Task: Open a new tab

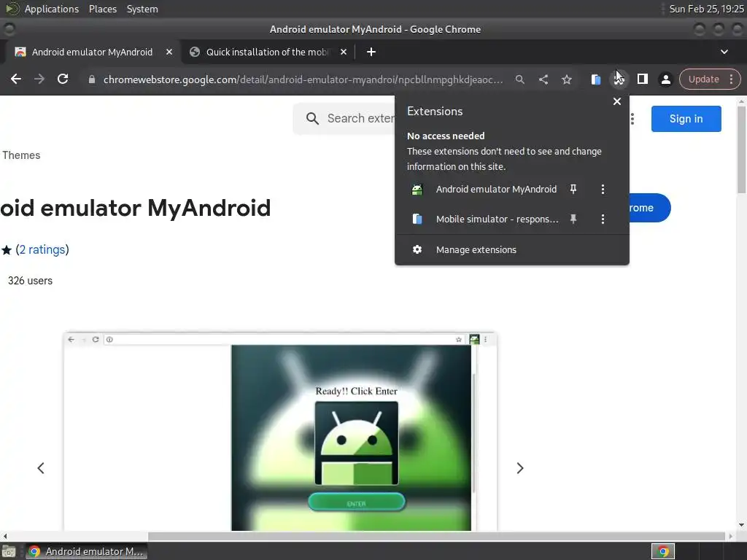Action: pyautogui.click(x=371, y=52)
